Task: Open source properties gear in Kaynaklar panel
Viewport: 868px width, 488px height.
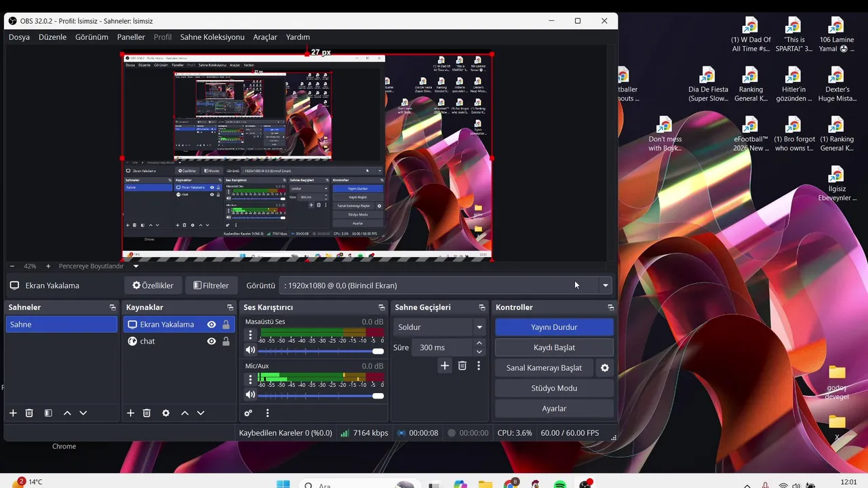Action: tap(165, 413)
